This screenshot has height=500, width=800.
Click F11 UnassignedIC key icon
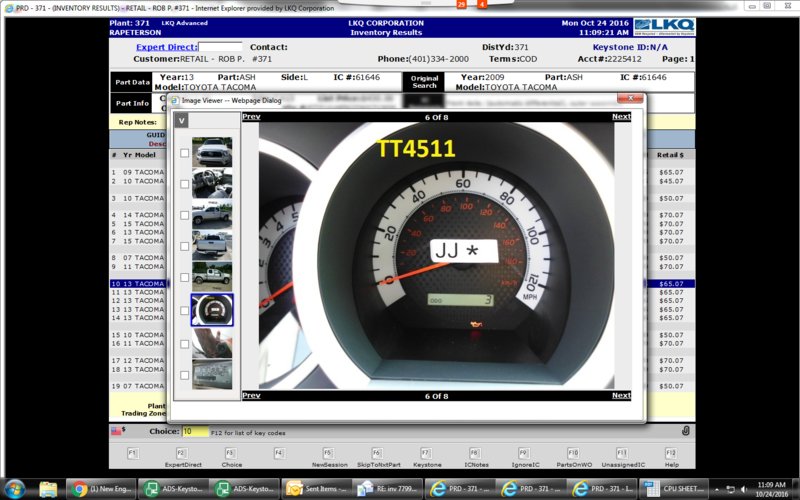(x=622, y=453)
